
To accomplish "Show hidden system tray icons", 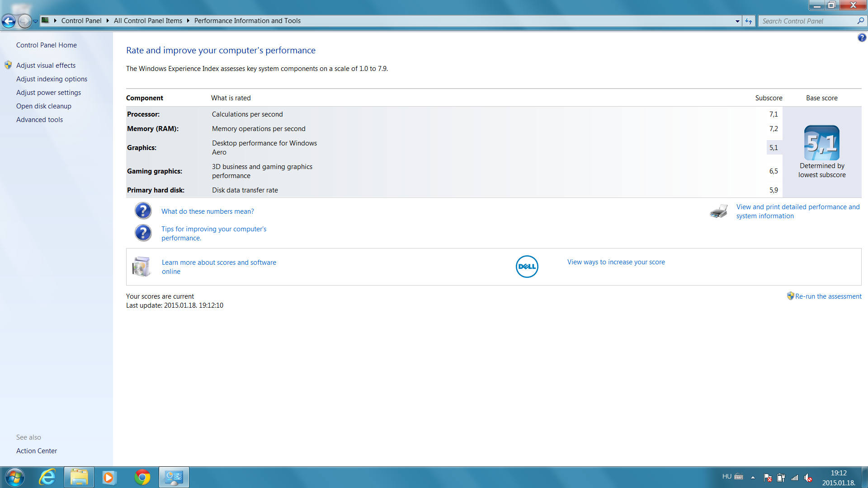I will coord(753,477).
